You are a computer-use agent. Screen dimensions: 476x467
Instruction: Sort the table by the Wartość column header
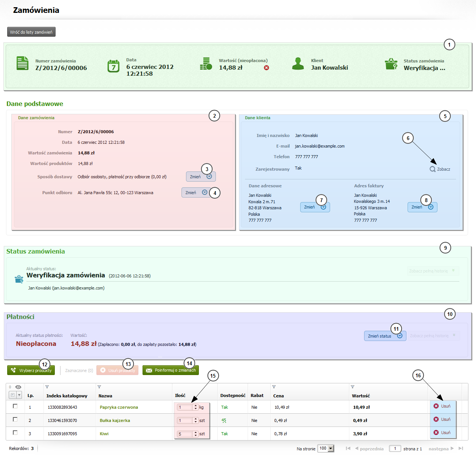tap(361, 396)
